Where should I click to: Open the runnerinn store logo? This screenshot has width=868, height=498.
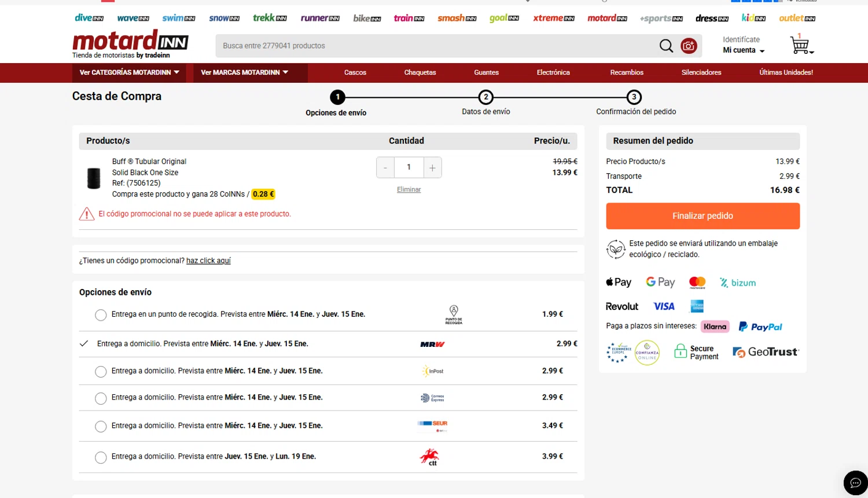[320, 18]
